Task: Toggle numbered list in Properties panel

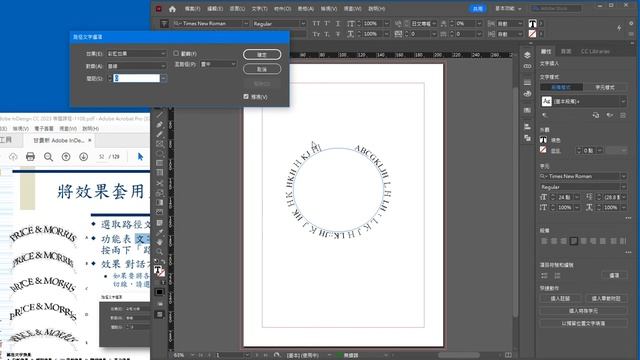Action: (557, 276)
